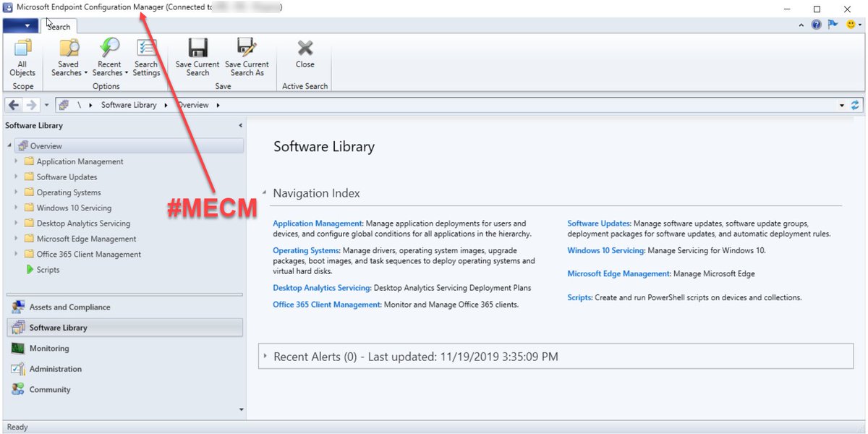The height and width of the screenshot is (434, 868).
Task: Collapse the ribbon with the chevron
Action: click(x=801, y=24)
